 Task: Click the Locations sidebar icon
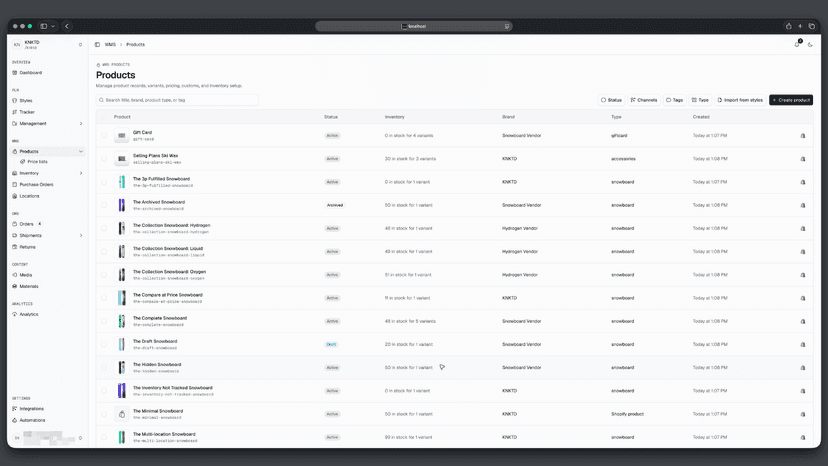click(x=15, y=196)
